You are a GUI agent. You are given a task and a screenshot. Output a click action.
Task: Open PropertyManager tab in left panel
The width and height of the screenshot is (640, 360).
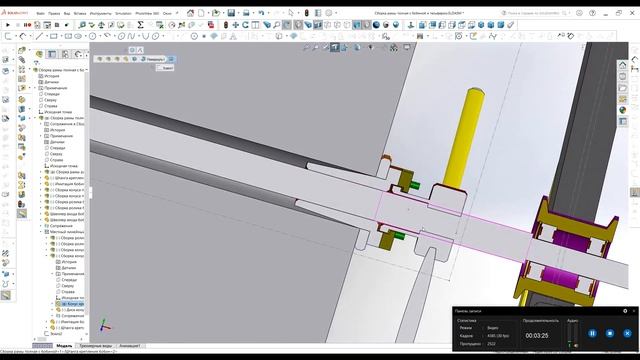(x=52, y=54)
